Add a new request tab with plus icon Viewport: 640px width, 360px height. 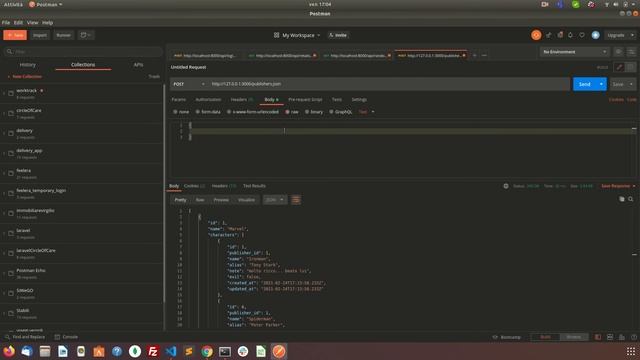pyautogui.click(x=474, y=55)
